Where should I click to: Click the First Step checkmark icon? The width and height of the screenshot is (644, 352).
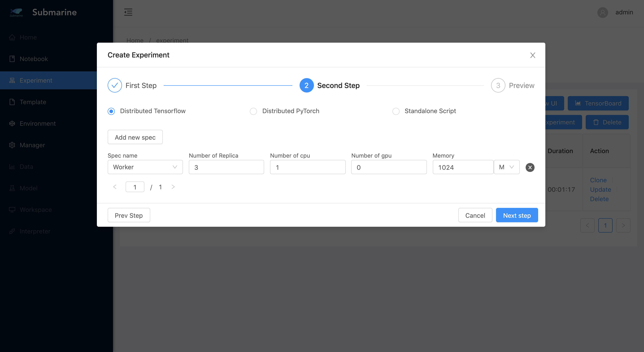click(115, 85)
